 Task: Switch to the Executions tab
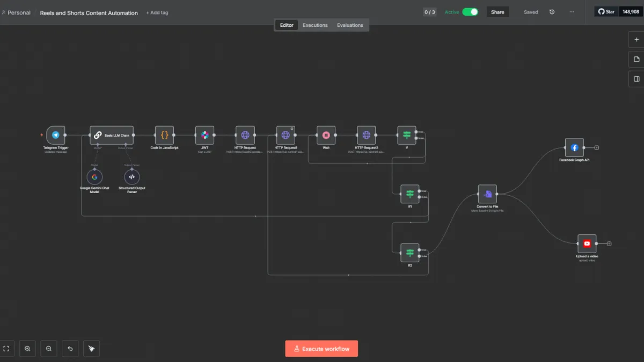click(315, 25)
